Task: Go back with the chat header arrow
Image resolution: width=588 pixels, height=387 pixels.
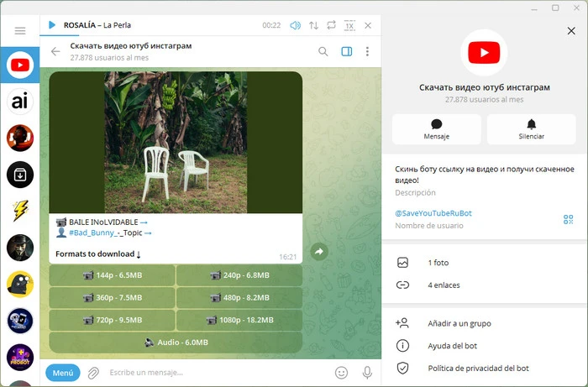Action: click(55, 51)
